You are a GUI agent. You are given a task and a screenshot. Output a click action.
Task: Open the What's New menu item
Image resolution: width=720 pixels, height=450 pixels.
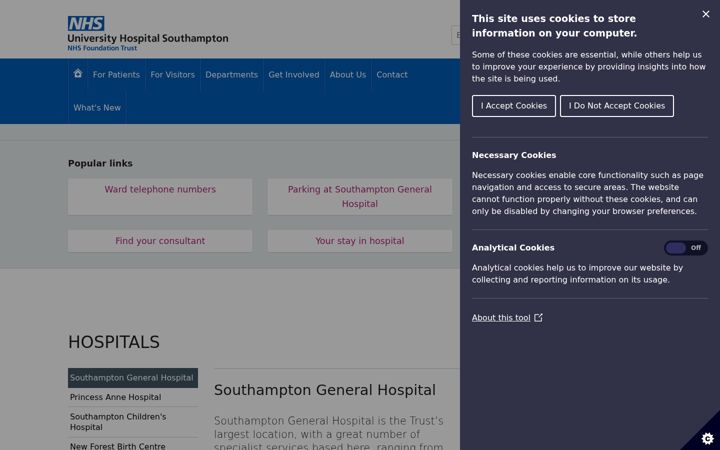(x=97, y=108)
